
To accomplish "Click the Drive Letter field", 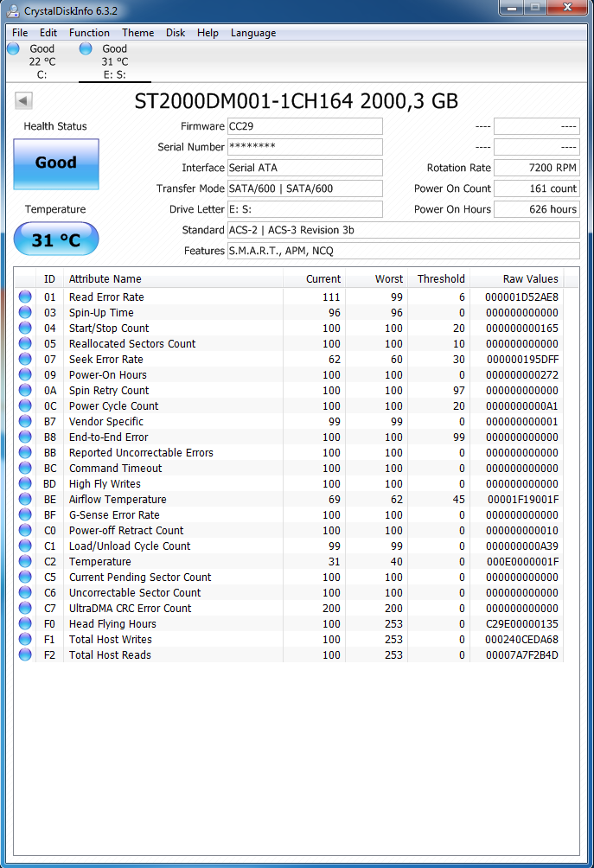I will 305,209.
